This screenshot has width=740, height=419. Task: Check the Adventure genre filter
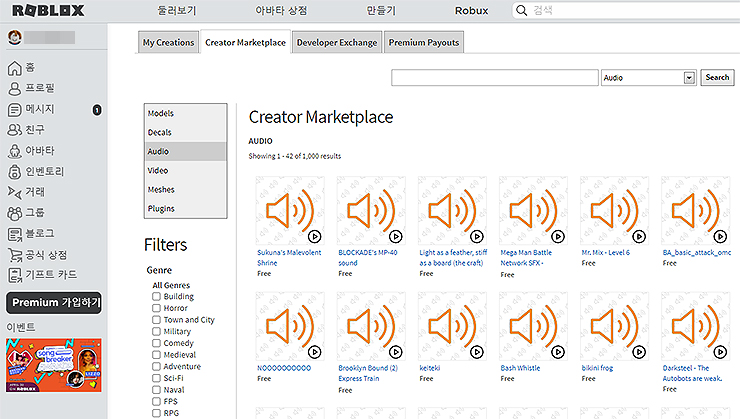pos(156,367)
